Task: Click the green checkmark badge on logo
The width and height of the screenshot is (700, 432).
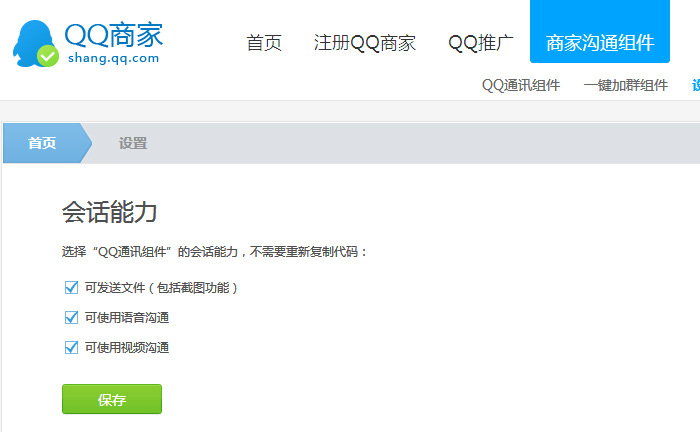Action: point(47,56)
